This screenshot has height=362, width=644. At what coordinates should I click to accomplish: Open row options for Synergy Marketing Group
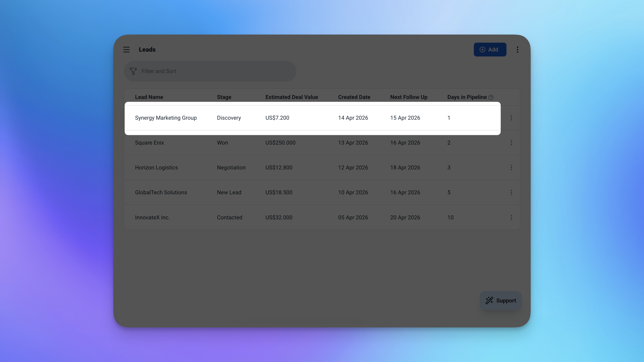pos(511,118)
